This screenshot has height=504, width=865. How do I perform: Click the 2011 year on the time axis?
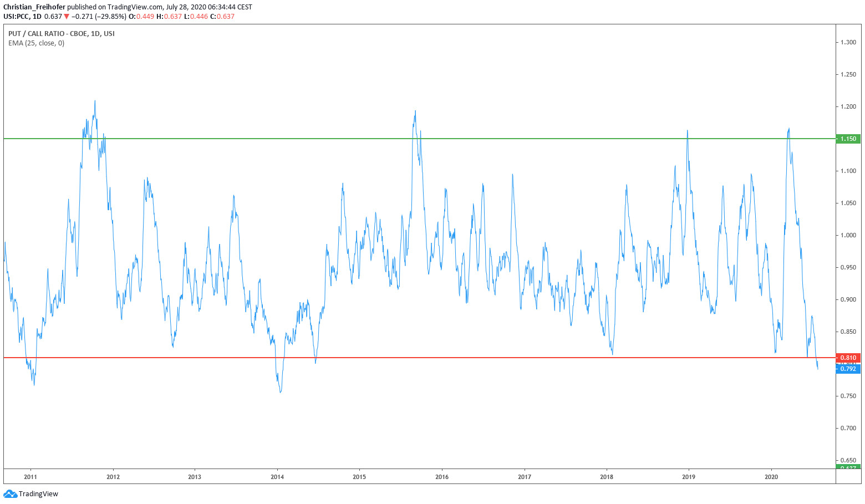pyautogui.click(x=30, y=477)
